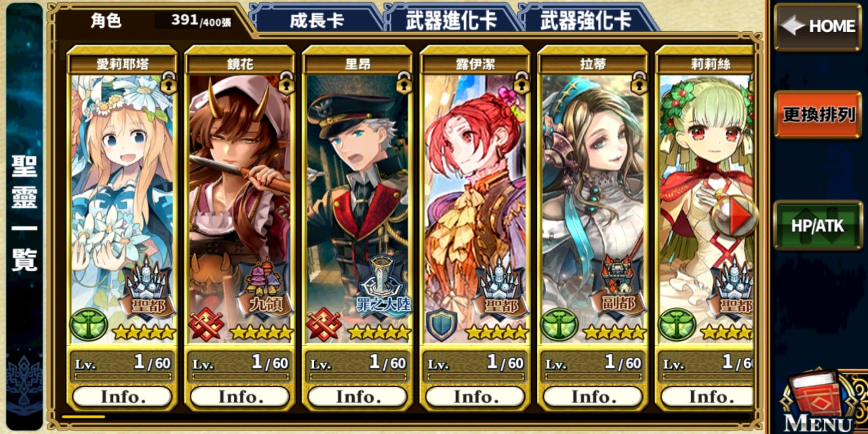Click the yellow horizontal scroll indicator bar
Image resolution: width=868 pixels, height=434 pixels.
click(83, 417)
